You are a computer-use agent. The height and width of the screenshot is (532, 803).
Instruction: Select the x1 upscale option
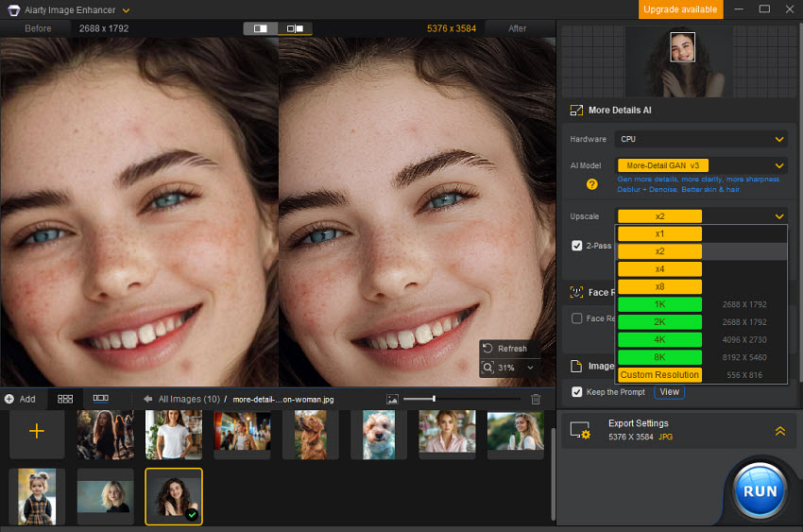tap(659, 234)
